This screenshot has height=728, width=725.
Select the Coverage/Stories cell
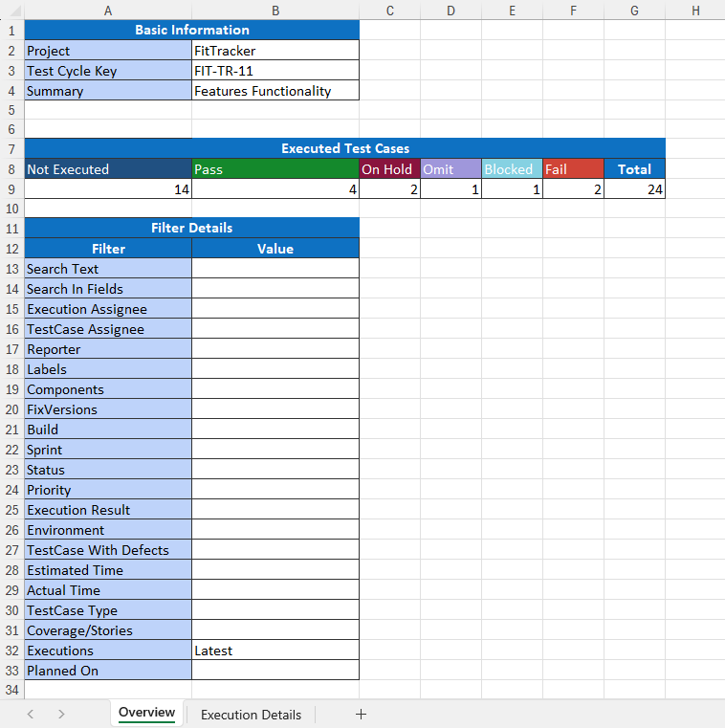[x=108, y=630]
